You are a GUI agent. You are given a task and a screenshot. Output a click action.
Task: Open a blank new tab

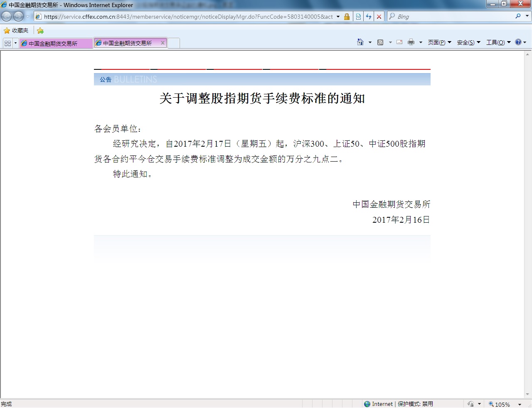coord(174,43)
